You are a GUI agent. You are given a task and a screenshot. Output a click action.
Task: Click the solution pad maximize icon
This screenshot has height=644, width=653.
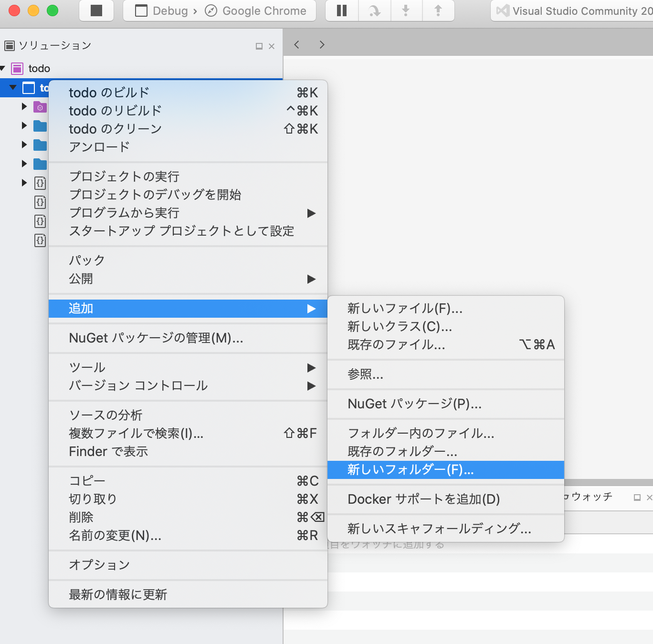pos(259,46)
